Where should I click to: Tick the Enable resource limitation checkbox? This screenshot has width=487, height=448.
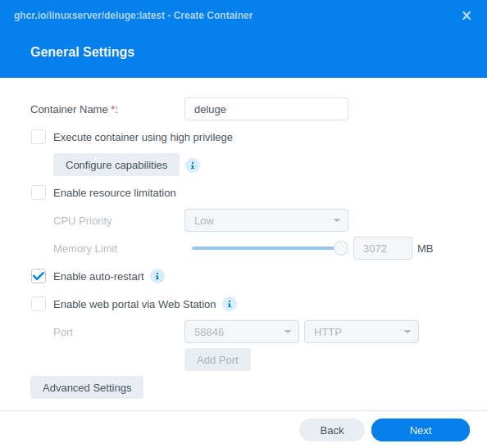click(x=39, y=192)
